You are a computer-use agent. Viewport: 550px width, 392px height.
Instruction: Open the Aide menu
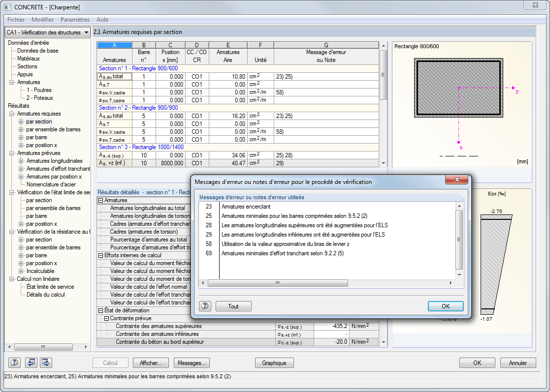coord(102,20)
